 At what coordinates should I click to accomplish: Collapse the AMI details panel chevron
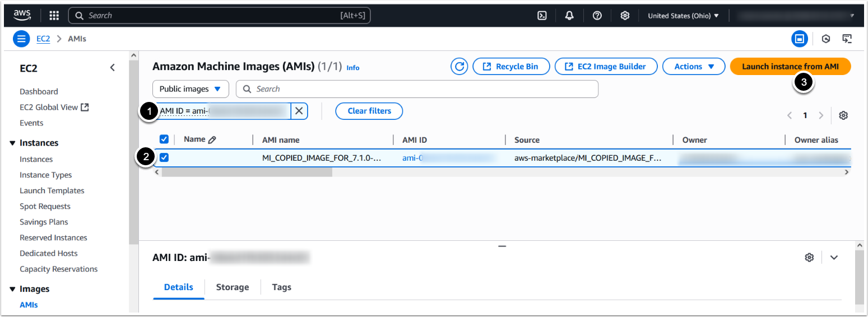tap(834, 257)
